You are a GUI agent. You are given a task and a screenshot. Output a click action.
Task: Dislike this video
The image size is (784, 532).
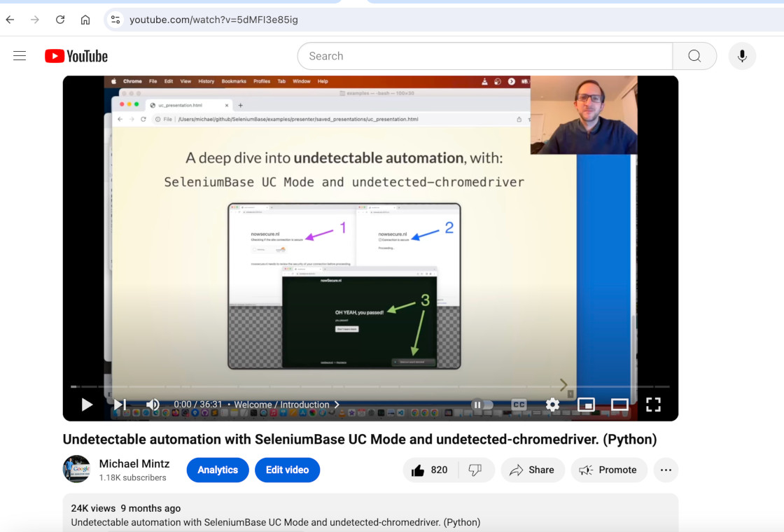click(x=475, y=470)
